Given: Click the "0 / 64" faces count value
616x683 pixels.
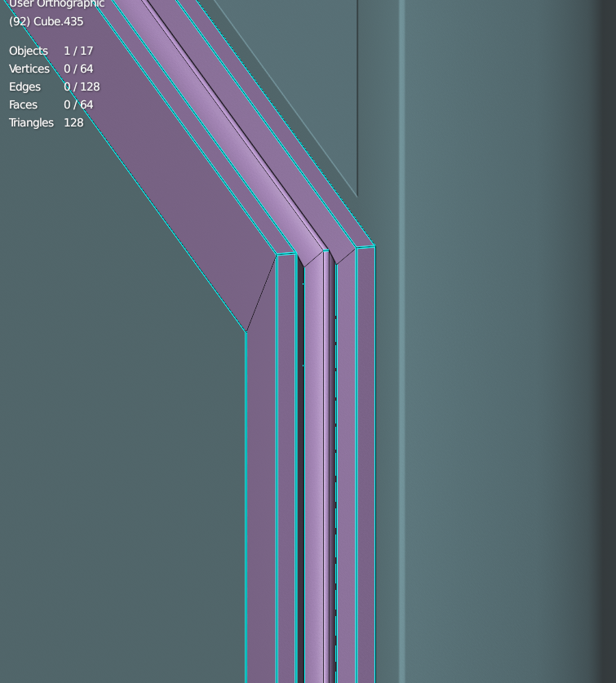Looking at the screenshot, I should (x=78, y=104).
